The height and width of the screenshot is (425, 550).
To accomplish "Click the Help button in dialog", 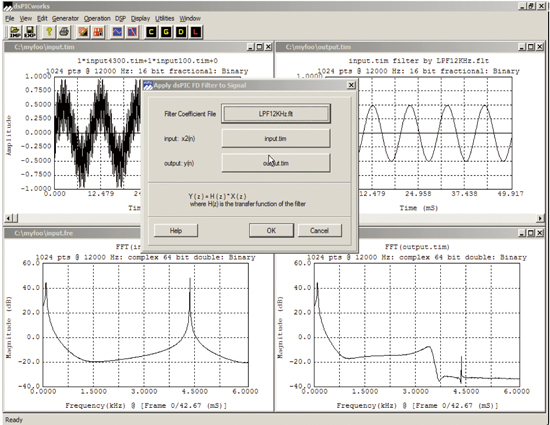I will [x=176, y=230].
